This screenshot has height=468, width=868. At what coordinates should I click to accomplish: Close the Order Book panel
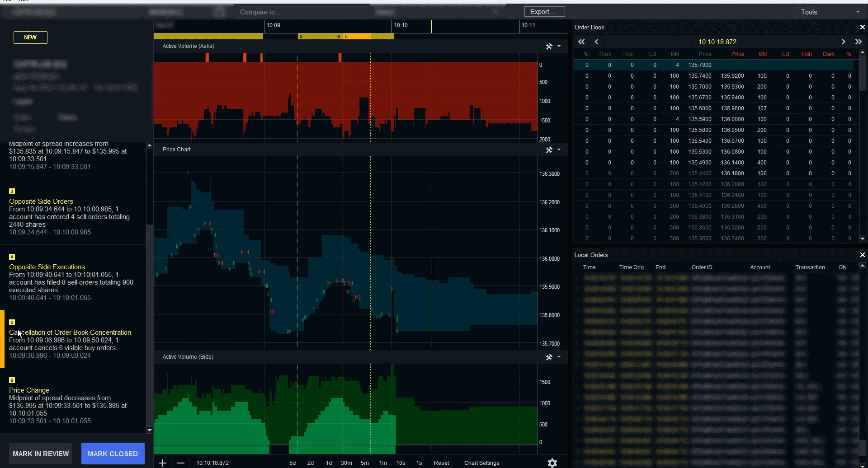[862, 27]
